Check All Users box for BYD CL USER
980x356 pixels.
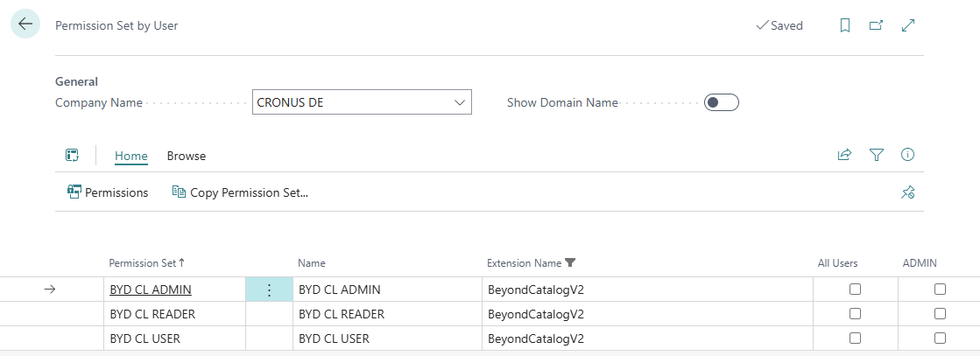855,338
